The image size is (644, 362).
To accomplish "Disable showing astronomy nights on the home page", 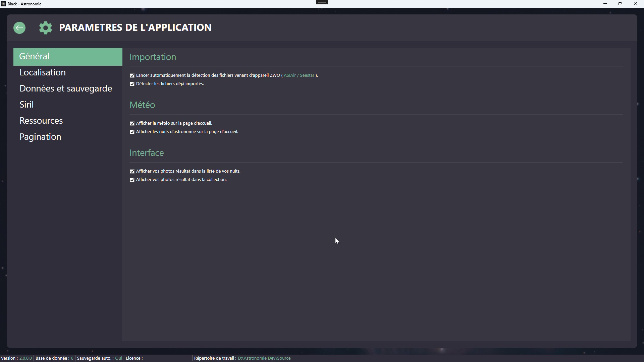I will [132, 132].
